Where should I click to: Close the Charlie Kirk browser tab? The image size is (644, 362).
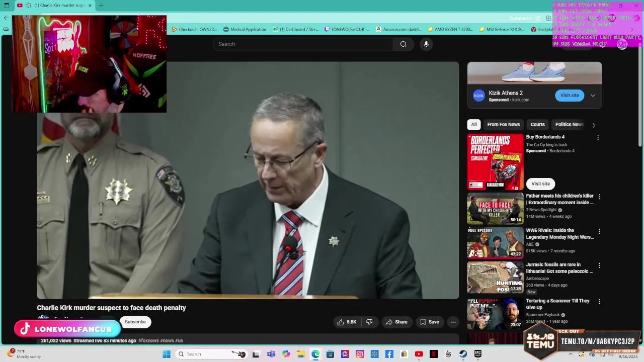coord(90,6)
